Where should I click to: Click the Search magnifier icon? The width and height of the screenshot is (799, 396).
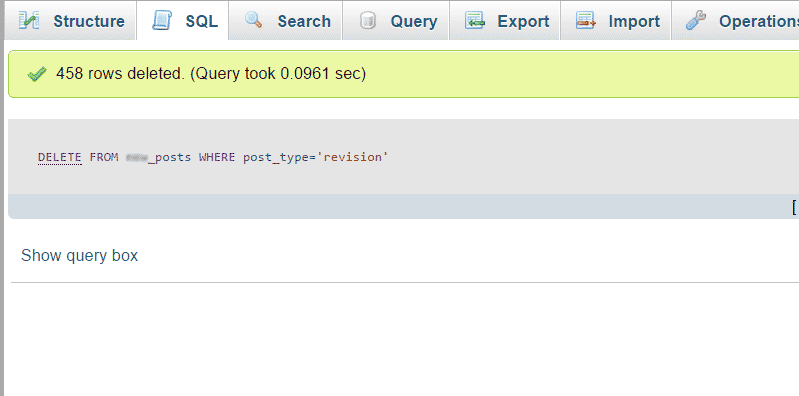(x=253, y=20)
